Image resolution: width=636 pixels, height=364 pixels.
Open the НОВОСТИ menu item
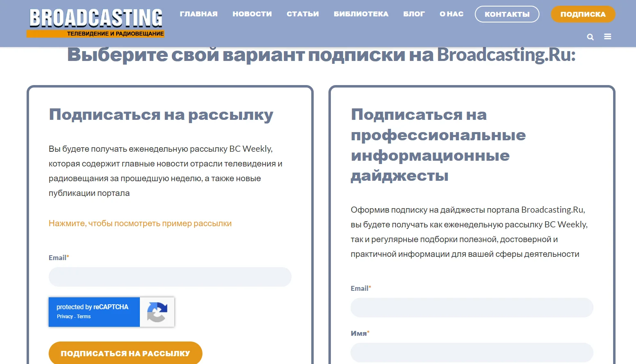tap(252, 14)
